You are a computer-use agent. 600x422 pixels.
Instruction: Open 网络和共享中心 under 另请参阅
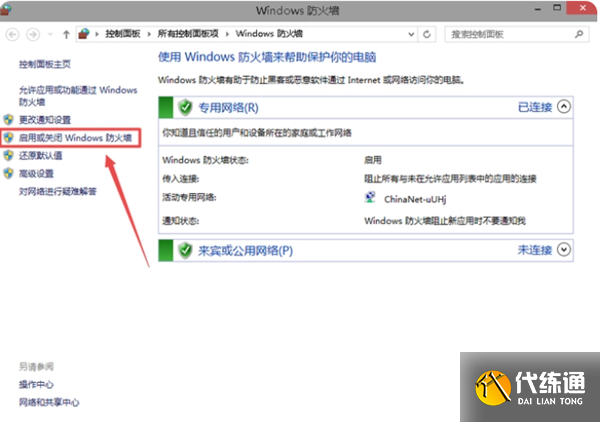[x=48, y=401]
